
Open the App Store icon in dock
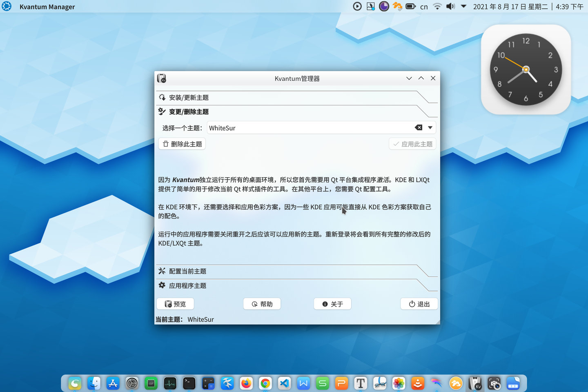(113, 383)
